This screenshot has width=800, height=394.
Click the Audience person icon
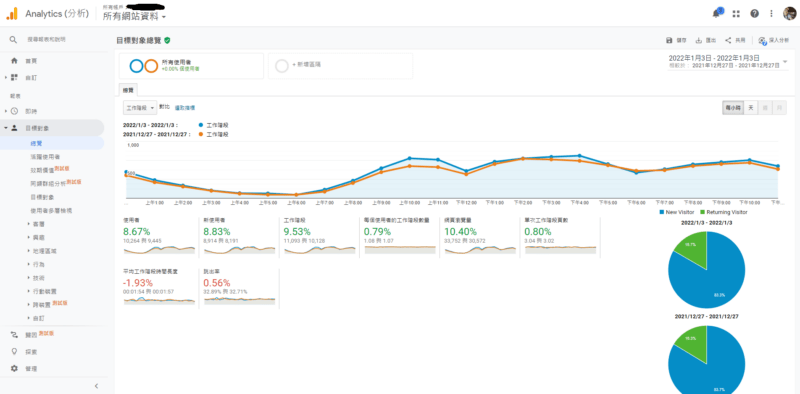pyautogui.click(x=14, y=128)
